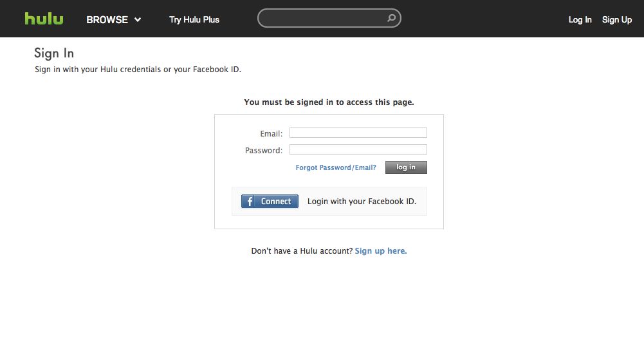Select Log In in top bar
This screenshot has width=644, height=340.
(x=580, y=20)
